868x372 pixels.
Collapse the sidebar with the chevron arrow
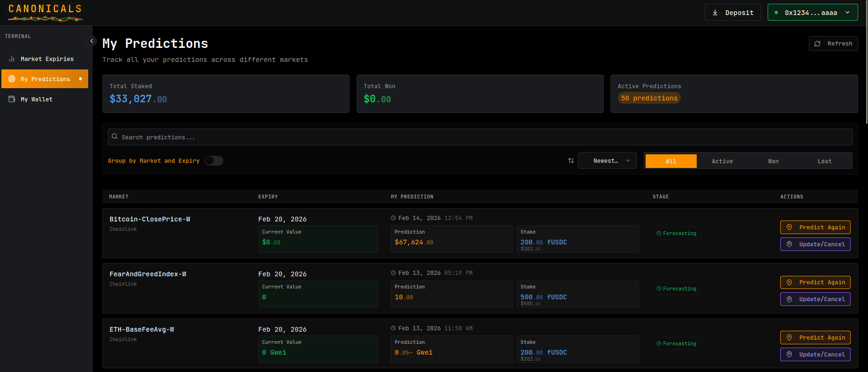click(x=92, y=41)
